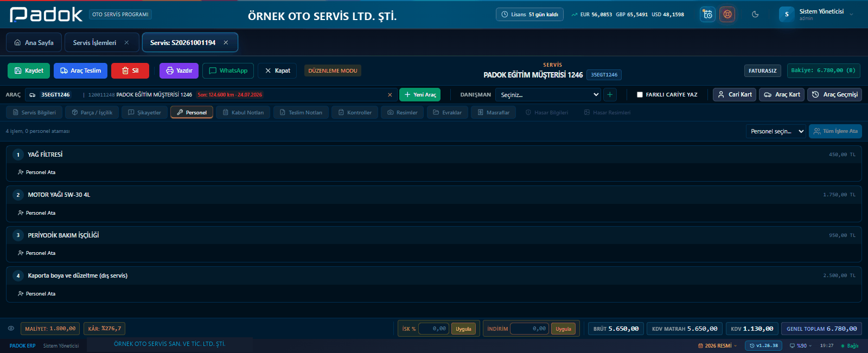
Task: Assign personnel to YAĞ FİLTRESİ
Action: coord(36,172)
